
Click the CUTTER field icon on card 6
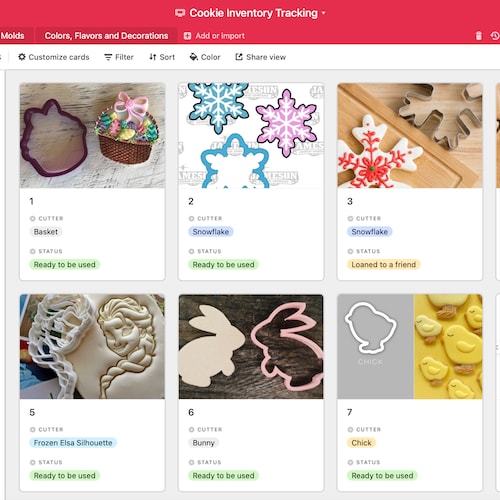(191, 430)
